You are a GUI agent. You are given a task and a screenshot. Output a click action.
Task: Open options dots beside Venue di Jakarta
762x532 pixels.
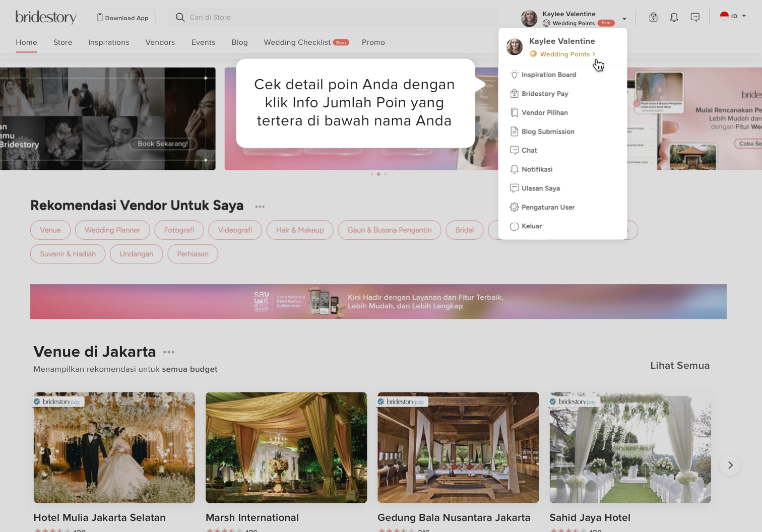pyautogui.click(x=169, y=352)
